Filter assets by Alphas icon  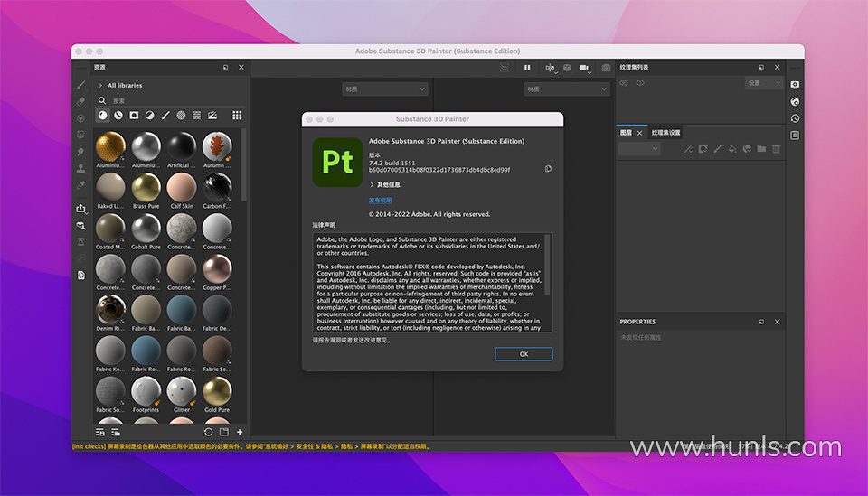[181, 115]
